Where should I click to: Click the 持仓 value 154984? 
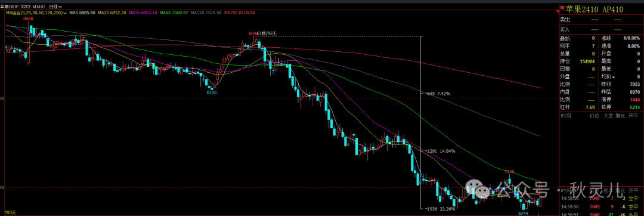coord(587,61)
